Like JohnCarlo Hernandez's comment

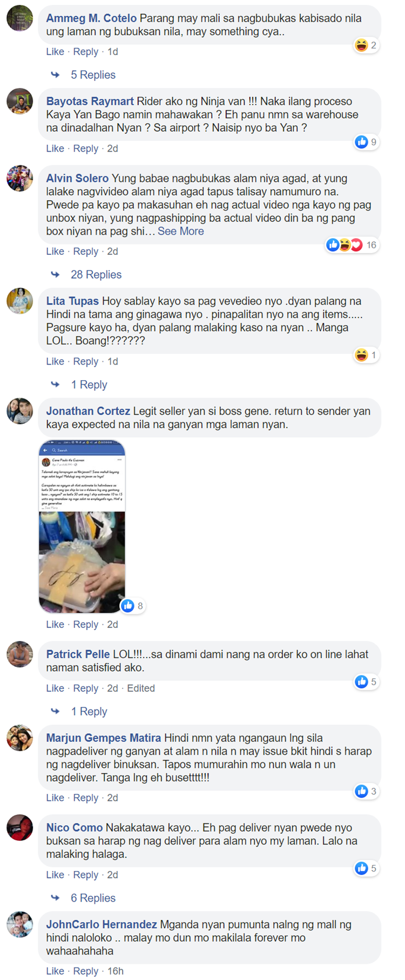pyautogui.click(x=55, y=971)
